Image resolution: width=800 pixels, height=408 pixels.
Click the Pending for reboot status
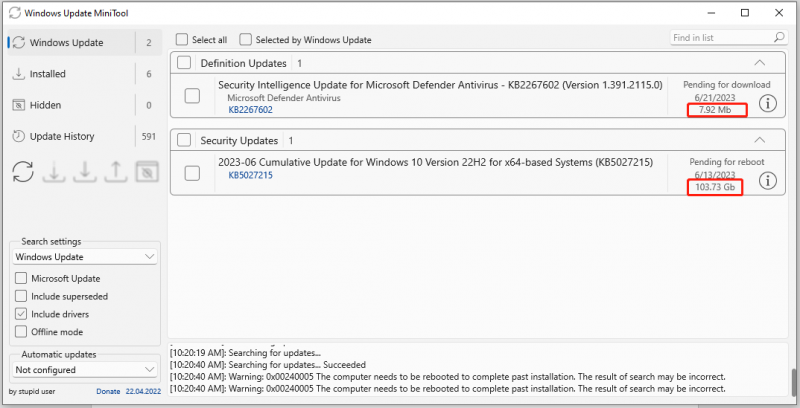727,162
